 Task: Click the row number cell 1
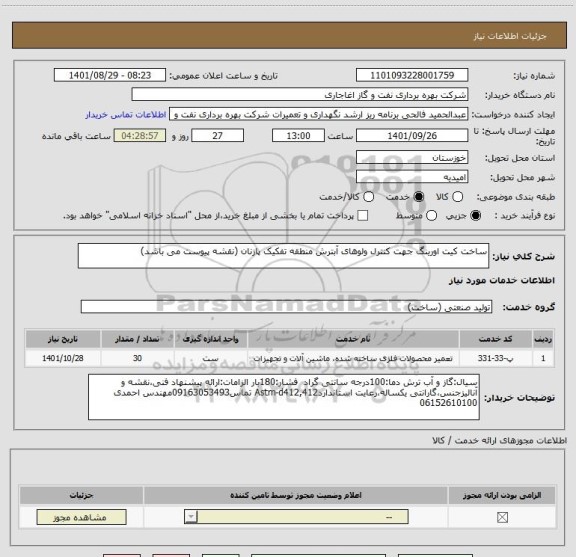point(543,358)
